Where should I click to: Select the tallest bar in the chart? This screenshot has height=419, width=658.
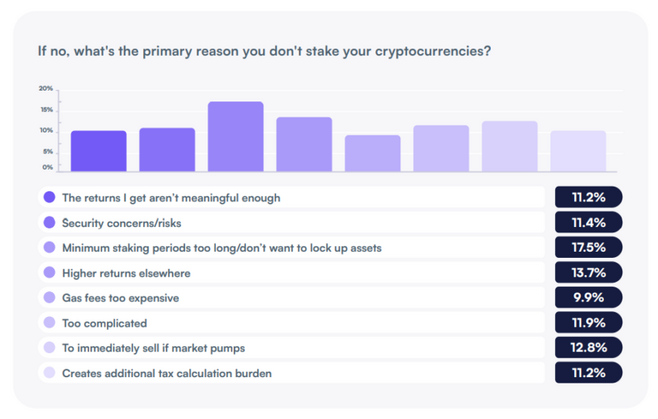pos(235,136)
